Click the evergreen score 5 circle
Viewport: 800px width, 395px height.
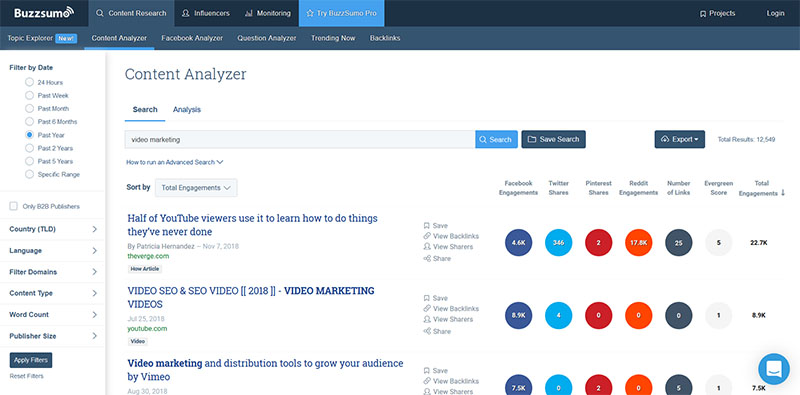tap(718, 243)
